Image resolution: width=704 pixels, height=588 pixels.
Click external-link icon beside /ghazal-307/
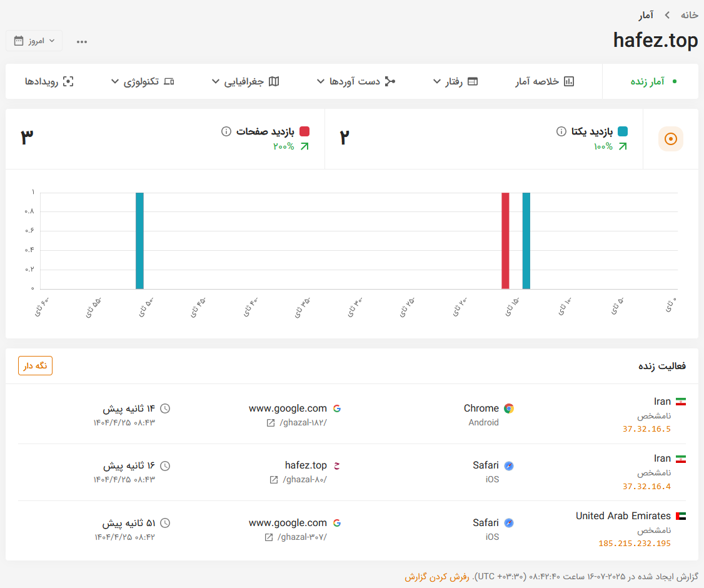(x=269, y=537)
